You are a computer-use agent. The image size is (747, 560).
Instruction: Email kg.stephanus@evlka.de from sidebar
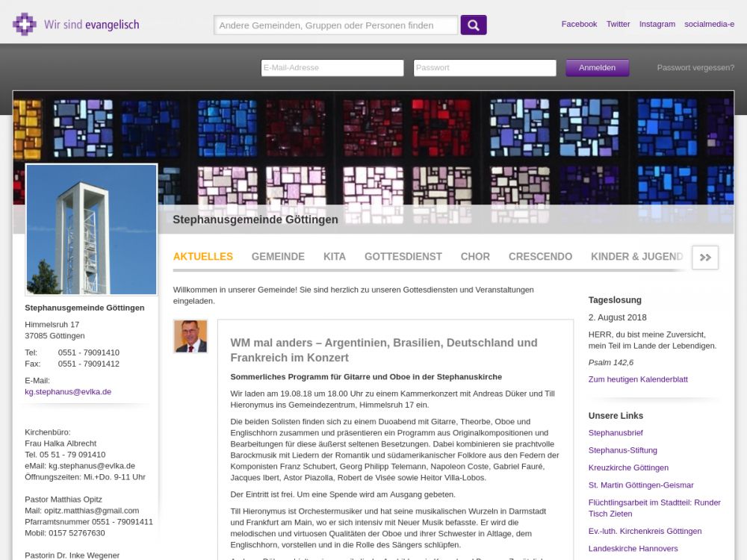tap(68, 391)
